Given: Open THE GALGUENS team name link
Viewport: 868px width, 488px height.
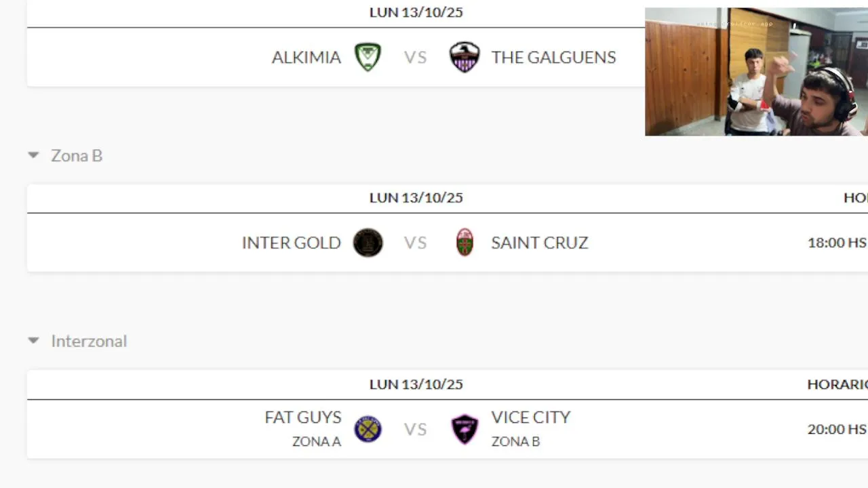Looking at the screenshot, I should 553,57.
